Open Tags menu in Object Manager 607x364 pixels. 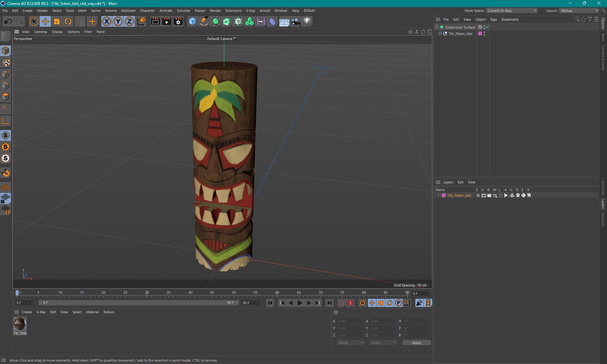(x=493, y=20)
